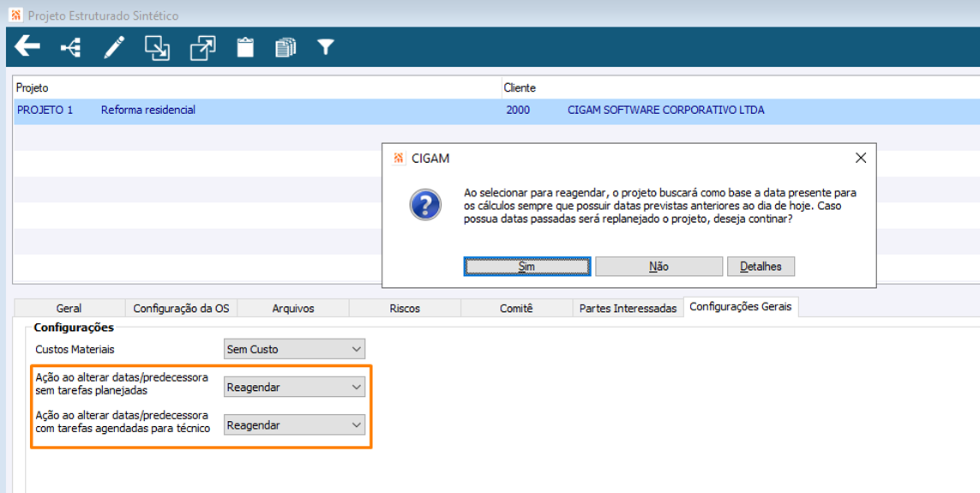Switch to the Geral tab
980x493 pixels.
[x=69, y=308]
